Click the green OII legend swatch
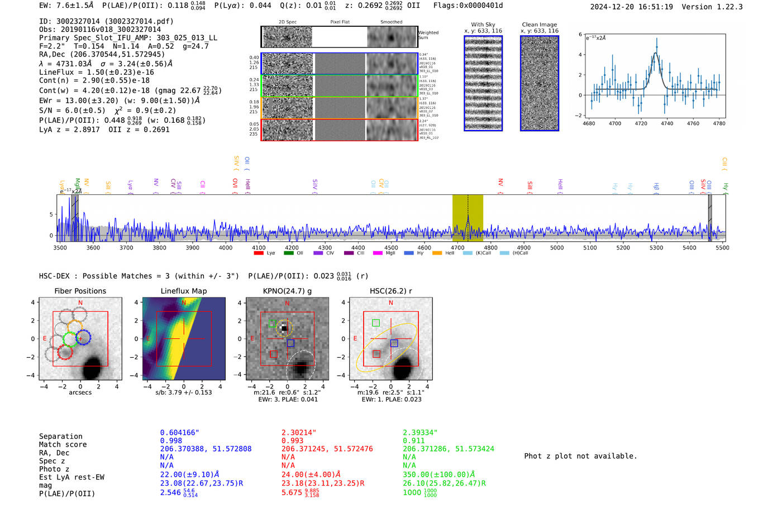Image resolution: width=782 pixels, height=532 pixels. [288, 253]
